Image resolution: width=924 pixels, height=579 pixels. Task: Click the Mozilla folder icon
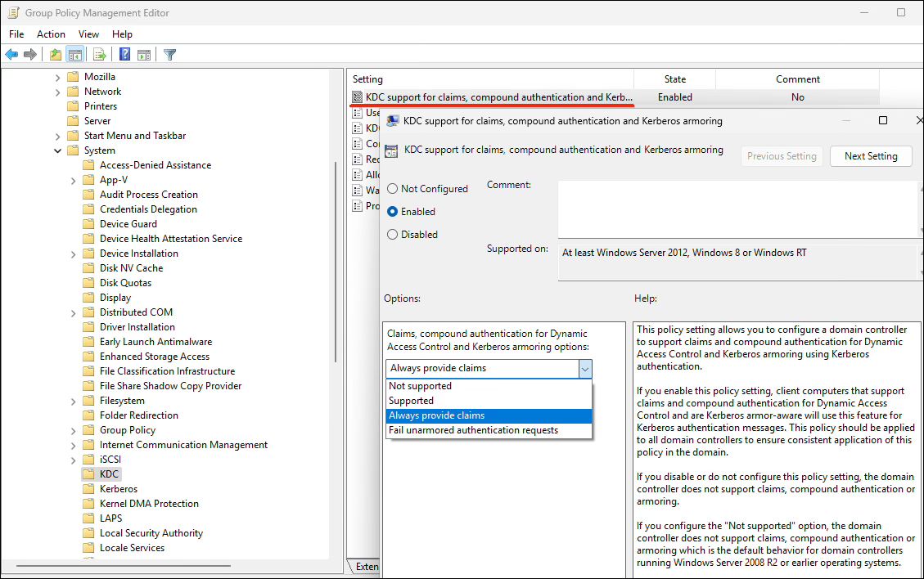[x=73, y=77]
